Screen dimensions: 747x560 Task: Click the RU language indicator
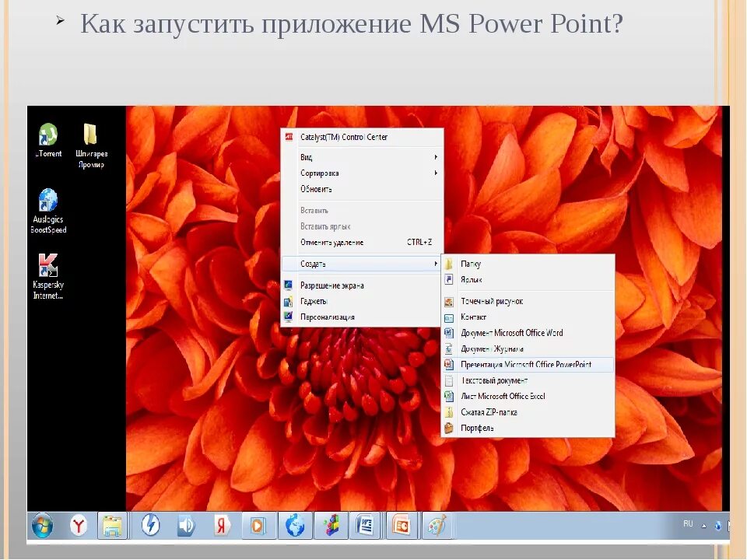(688, 523)
